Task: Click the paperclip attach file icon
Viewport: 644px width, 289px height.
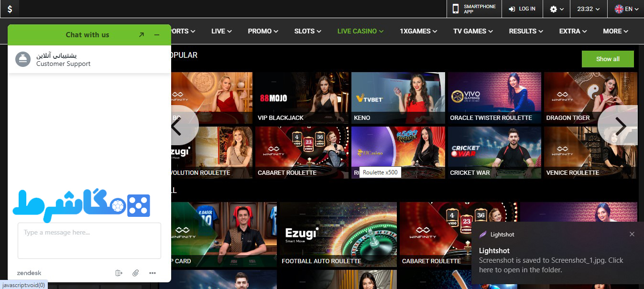Action: click(x=135, y=273)
